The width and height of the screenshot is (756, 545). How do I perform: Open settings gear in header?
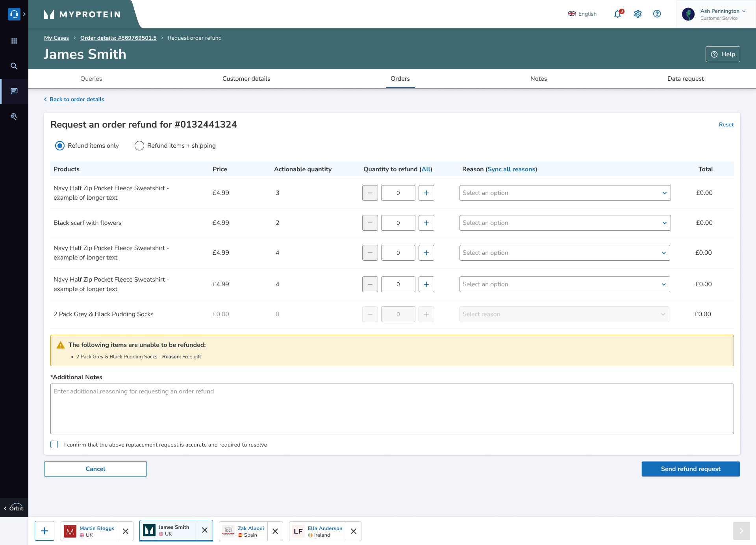click(638, 14)
